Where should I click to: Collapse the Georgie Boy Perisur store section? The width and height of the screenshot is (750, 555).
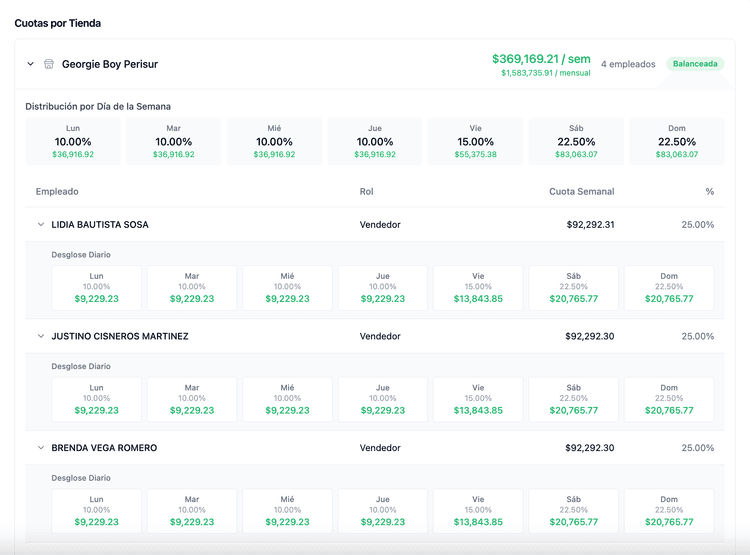point(31,64)
